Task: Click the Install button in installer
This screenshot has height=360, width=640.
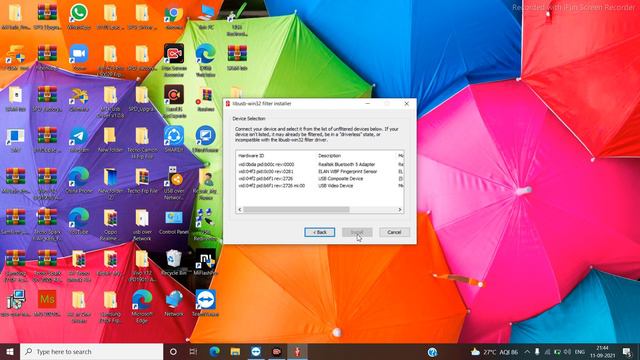Action: (x=357, y=232)
